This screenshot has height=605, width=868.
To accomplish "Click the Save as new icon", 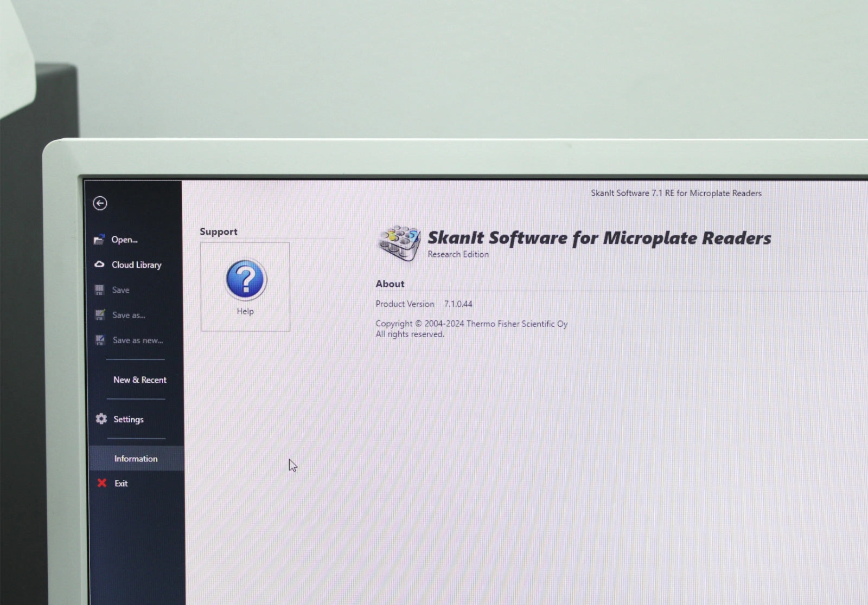I will click(100, 340).
